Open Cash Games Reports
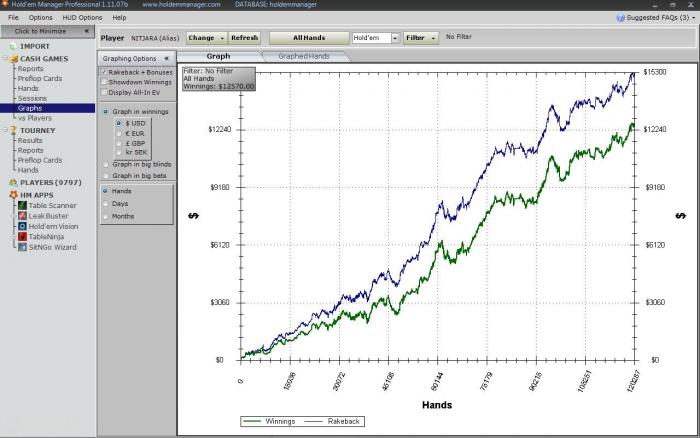The height and width of the screenshot is (438, 700). (x=30, y=69)
